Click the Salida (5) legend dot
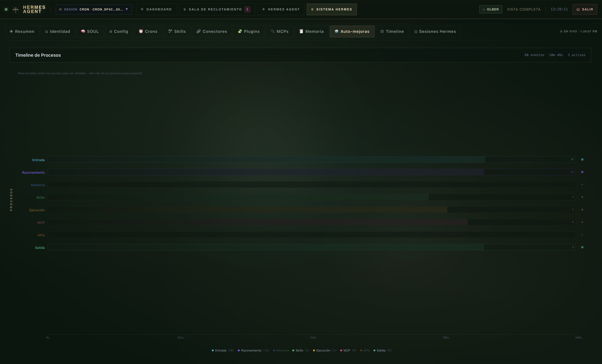 (x=374, y=351)
